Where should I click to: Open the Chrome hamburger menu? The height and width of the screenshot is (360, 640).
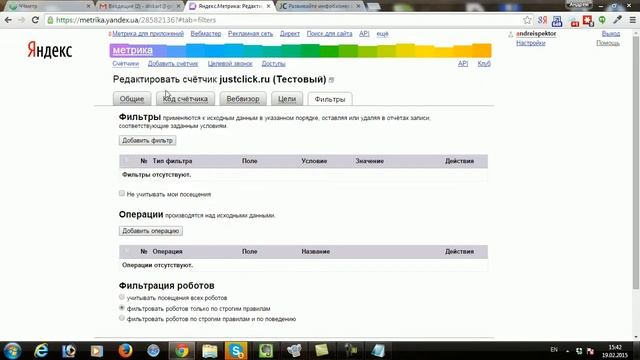(632, 20)
